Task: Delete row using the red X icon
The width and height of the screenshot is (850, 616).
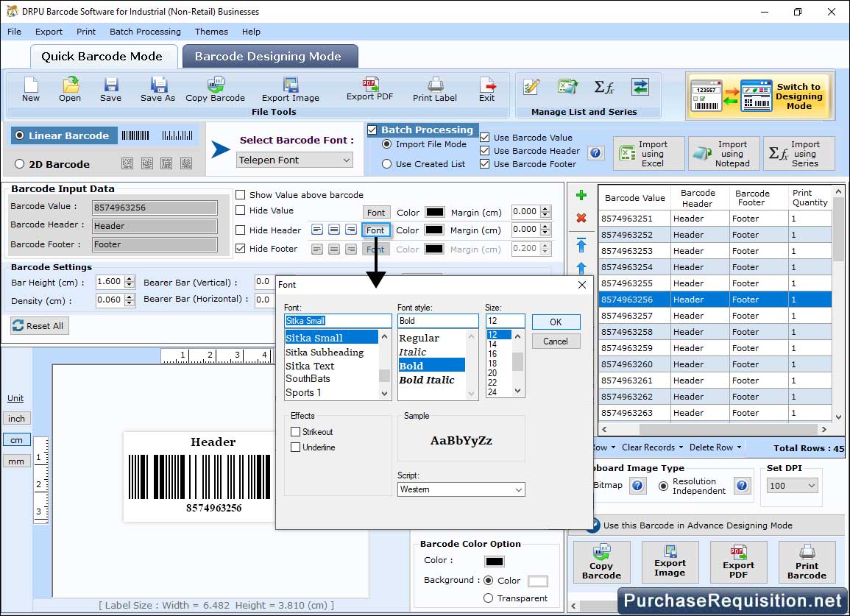Action: coord(581,218)
